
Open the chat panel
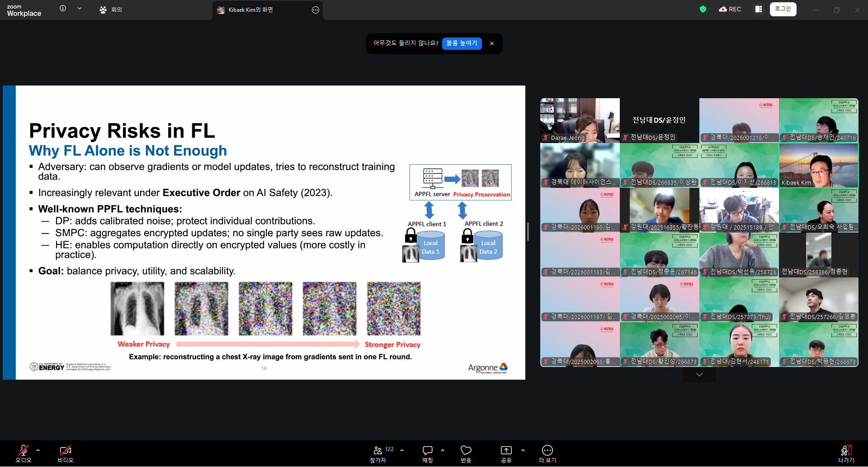pyautogui.click(x=427, y=453)
